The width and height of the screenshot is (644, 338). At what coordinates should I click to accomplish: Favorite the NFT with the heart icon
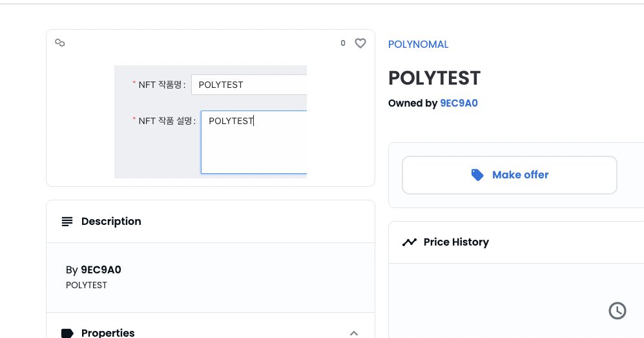360,43
